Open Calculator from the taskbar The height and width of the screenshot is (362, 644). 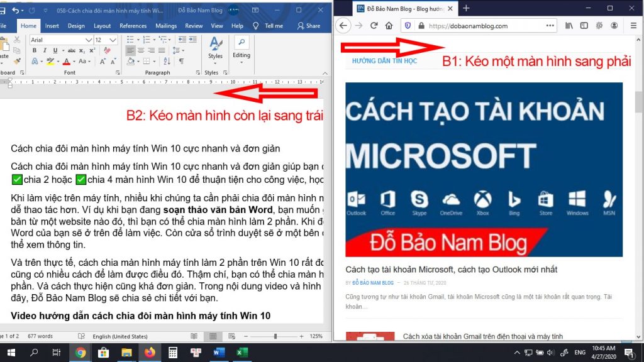coord(173,353)
